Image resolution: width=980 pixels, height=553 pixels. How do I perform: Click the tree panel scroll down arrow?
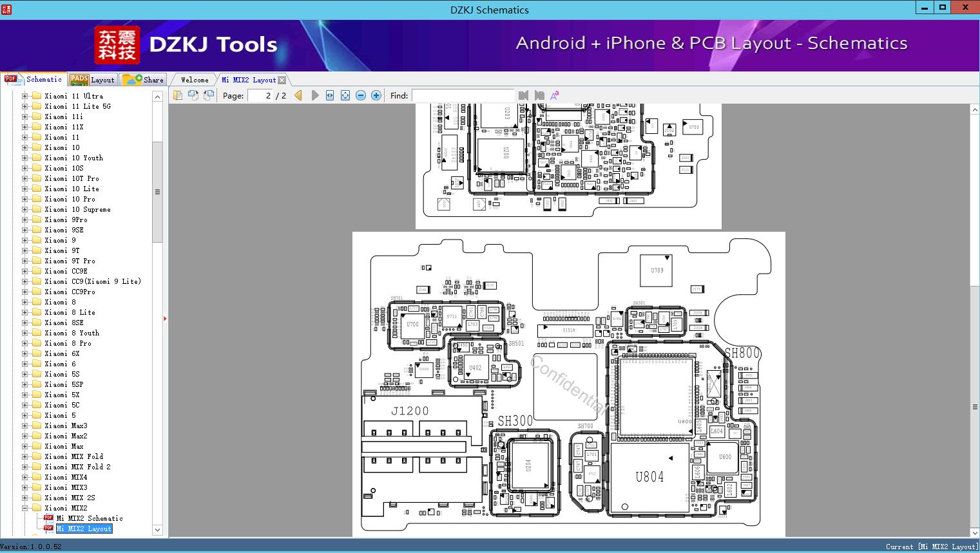click(157, 530)
